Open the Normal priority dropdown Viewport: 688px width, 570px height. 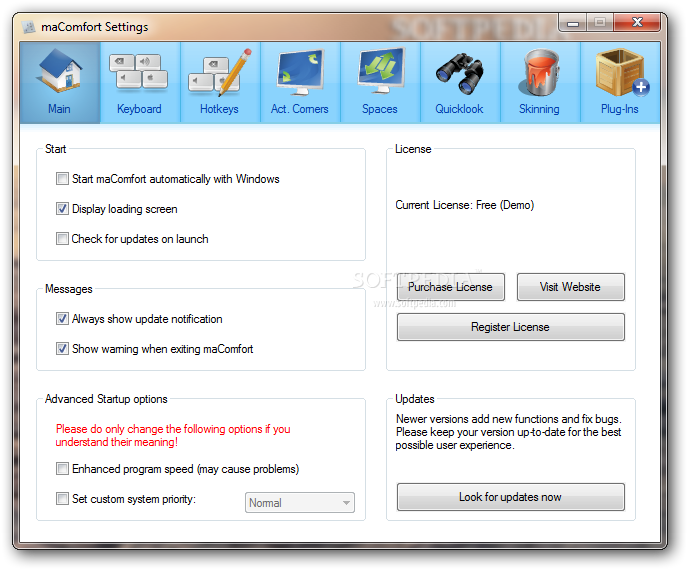click(x=300, y=502)
